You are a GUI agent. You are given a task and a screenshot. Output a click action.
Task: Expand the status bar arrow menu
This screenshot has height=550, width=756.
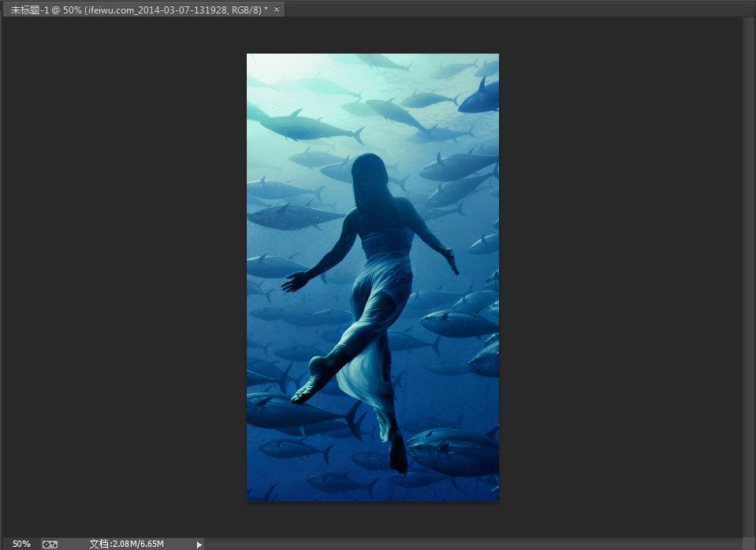(x=199, y=544)
